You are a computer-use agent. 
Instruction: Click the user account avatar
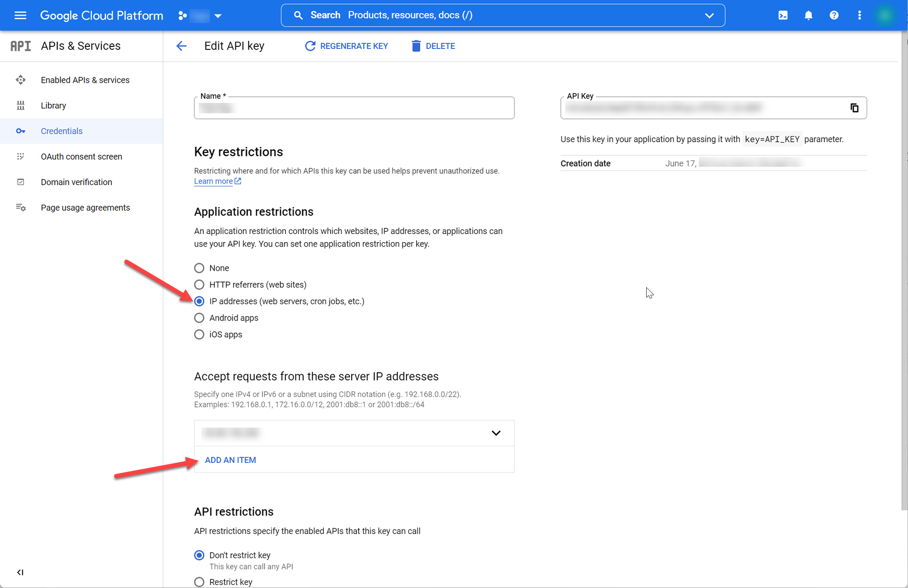click(x=884, y=15)
